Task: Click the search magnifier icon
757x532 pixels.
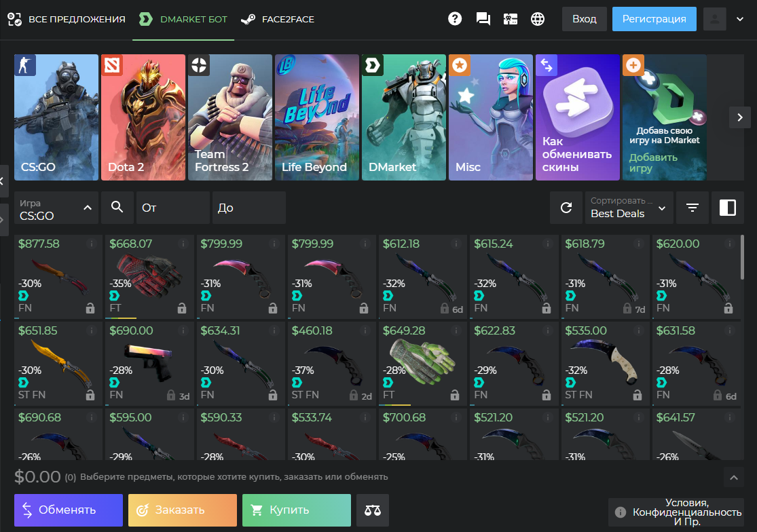Action: pos(117,208)
